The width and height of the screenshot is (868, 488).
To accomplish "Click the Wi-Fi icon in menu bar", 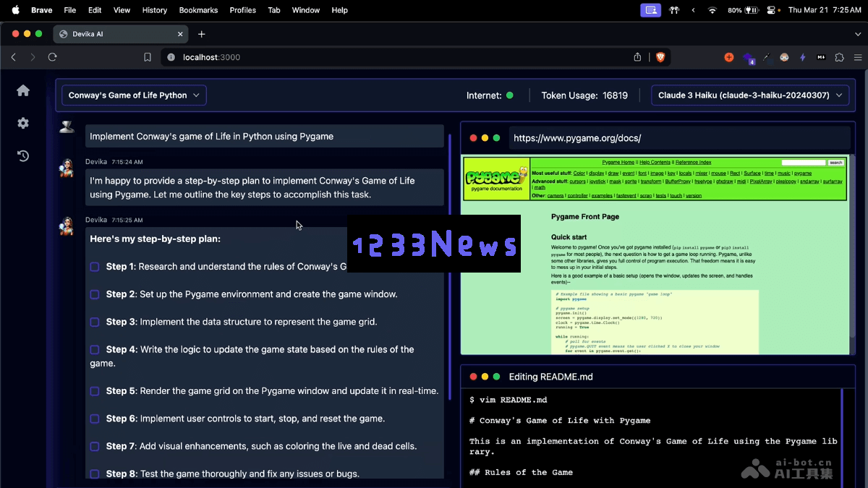I will [x=712, y=10].
